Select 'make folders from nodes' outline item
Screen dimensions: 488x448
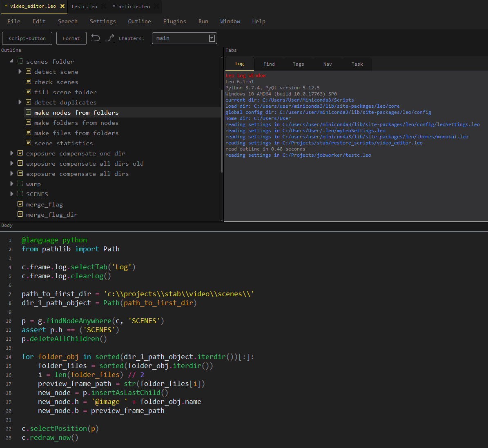(x=76, y=123)
